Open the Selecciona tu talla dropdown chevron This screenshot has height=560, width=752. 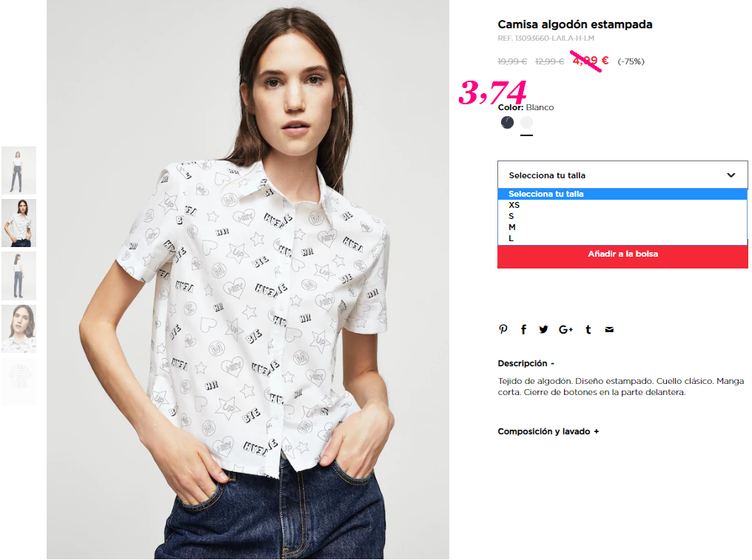(x=731, y=175)
